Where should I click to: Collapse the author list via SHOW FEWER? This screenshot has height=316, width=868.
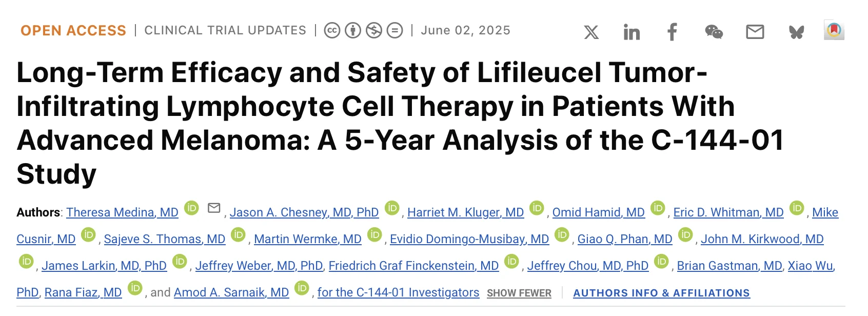[519, 293]
